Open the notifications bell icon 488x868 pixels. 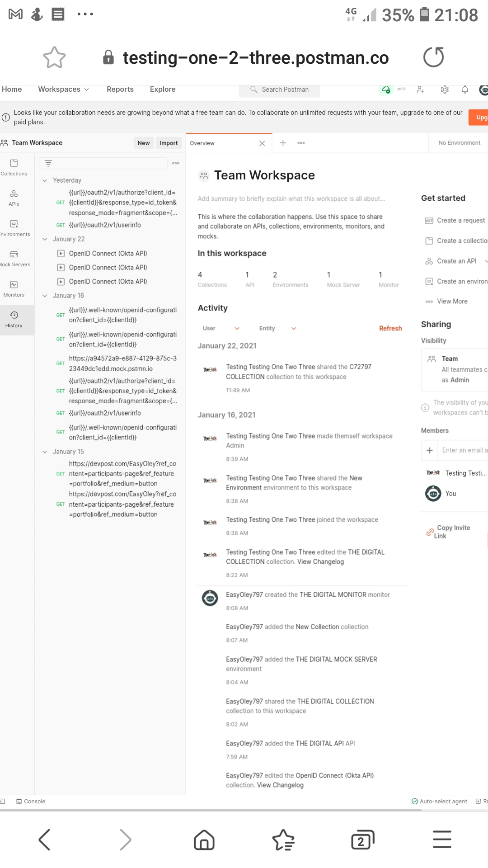point(465,90)
